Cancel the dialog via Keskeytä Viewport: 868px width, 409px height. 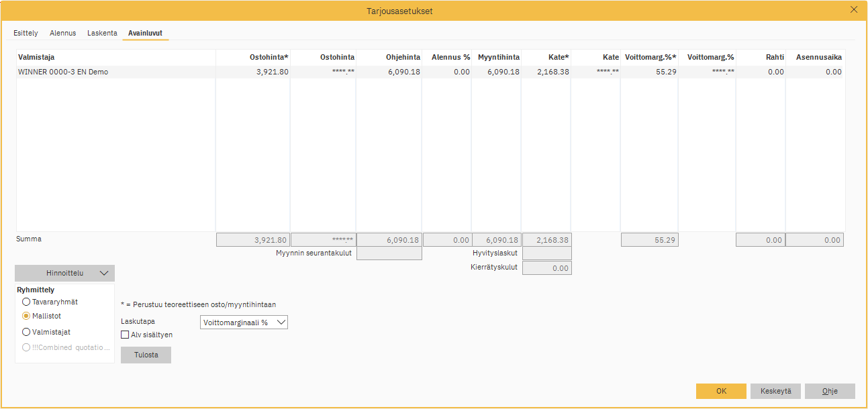point(775,391)
